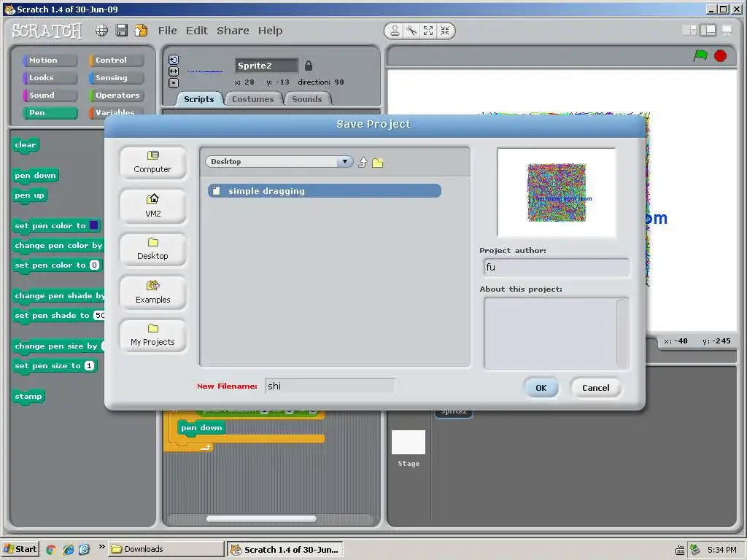The height and width of the screenshot is (560, 747).
Task: Go up one folder level
Action: 363,163
